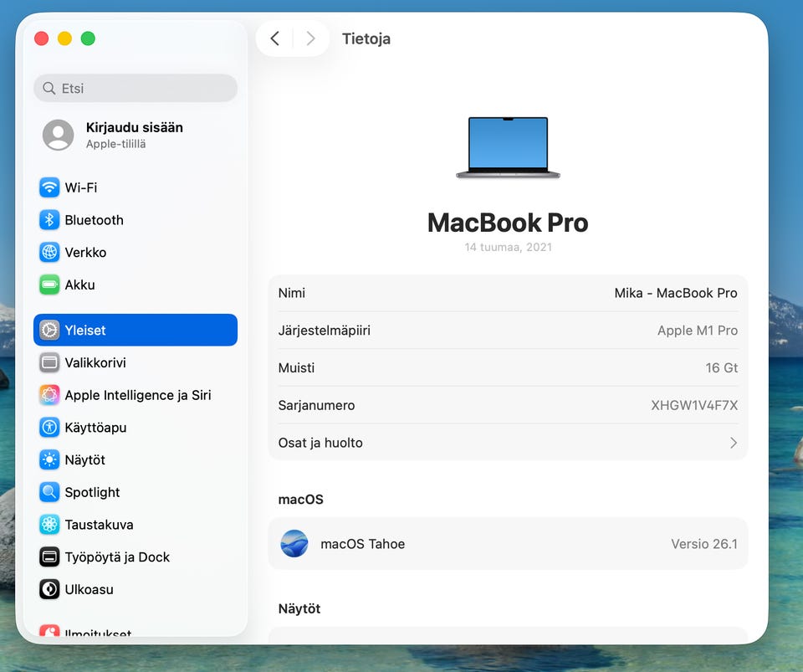Select Käyttöapu in the sidebar
The width and height of the screenshot is (803, 672).
pyautogui.click(x=136, y=427)
